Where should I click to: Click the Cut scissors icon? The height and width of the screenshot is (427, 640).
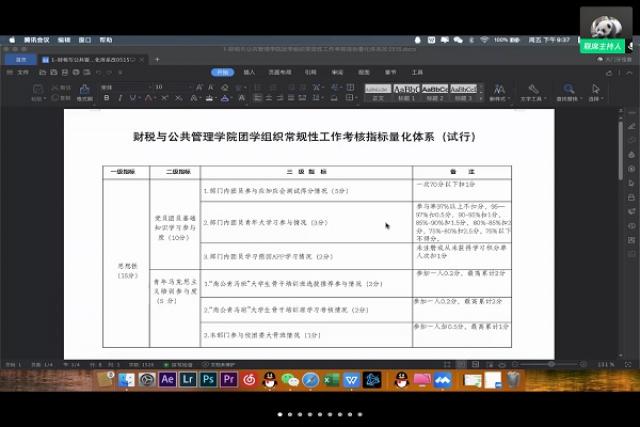[x=55, y=87]
